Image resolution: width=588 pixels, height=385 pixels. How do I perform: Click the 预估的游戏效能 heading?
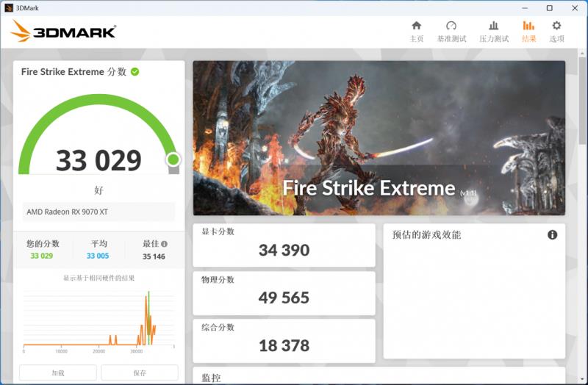pyautogui.click(x=426, y=235)
